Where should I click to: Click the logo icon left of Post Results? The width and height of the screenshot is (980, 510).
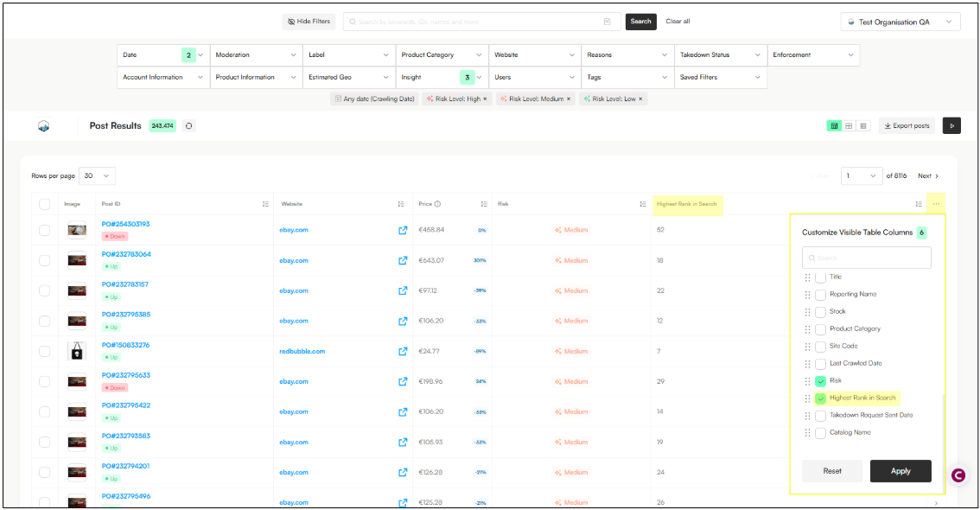pos(43,125)
